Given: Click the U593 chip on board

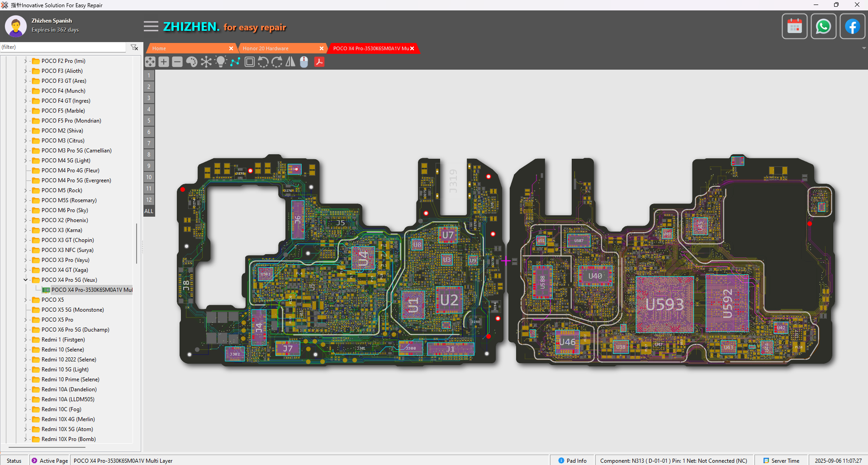Looking at the screenshot, I should pos(664,304).
